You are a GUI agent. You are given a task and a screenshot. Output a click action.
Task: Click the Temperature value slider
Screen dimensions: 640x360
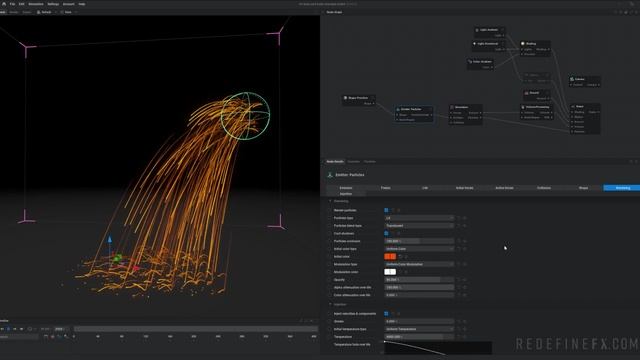pos(419,337)
